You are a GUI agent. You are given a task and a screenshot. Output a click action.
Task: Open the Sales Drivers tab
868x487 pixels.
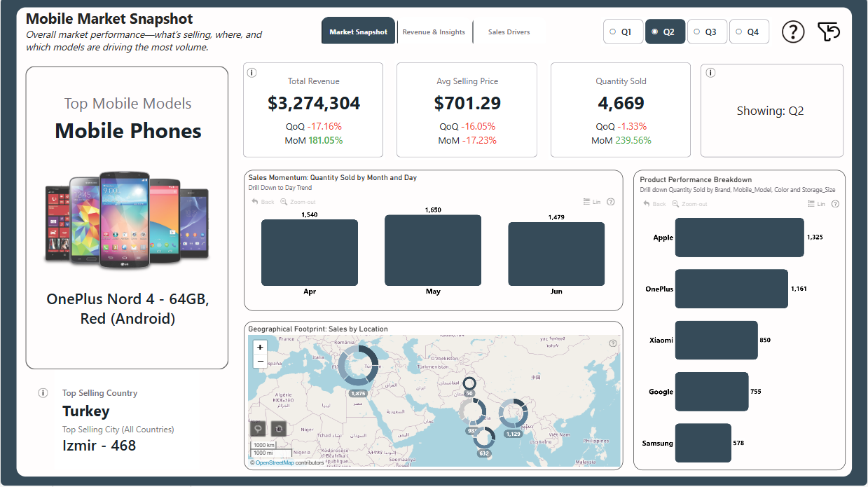(x=509, y=32)
